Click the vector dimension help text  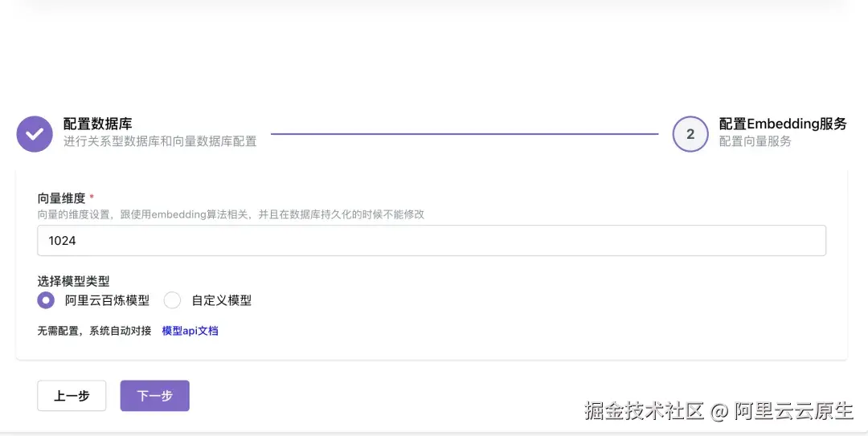click(231, 214)
